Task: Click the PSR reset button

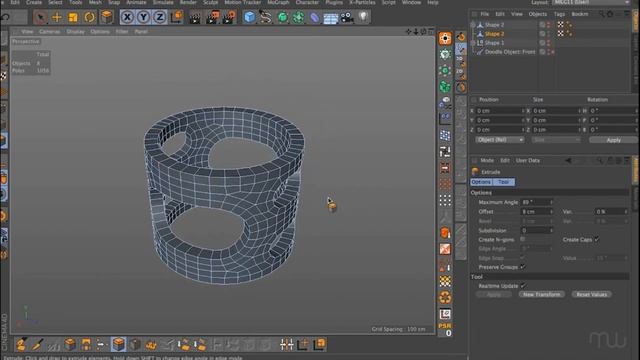Action: pyautogui.click(x=445, y=330)
